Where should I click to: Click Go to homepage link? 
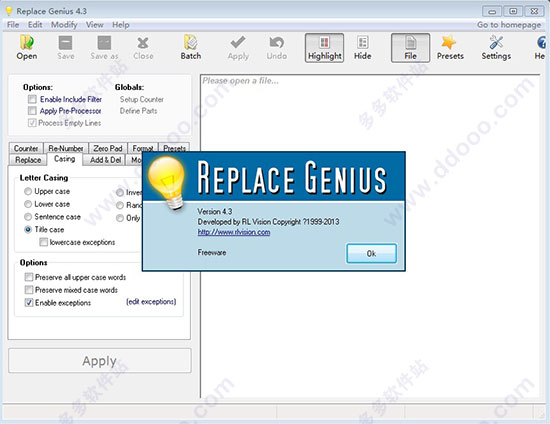pos(509,25)
